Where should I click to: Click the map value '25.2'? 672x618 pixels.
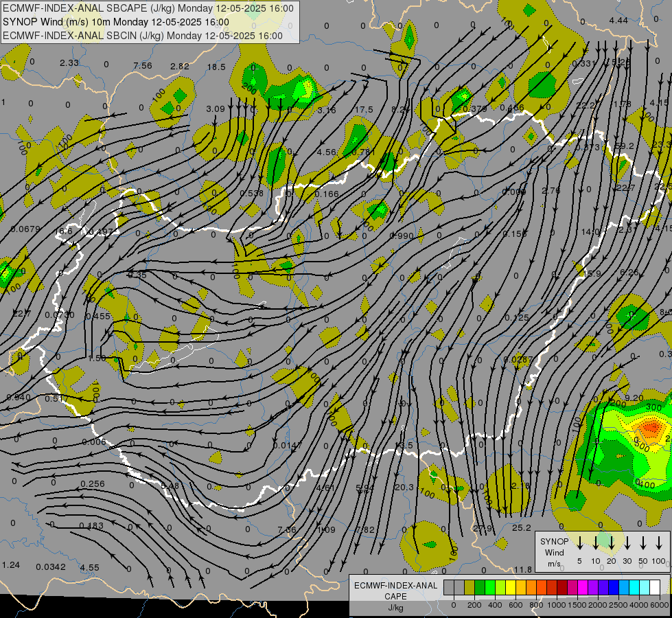522,527
